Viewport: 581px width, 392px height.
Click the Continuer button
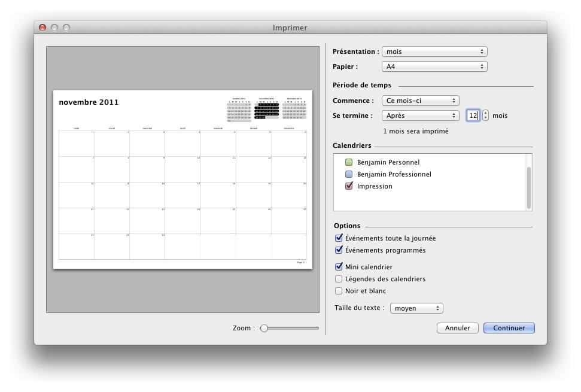tap(509, 328)
